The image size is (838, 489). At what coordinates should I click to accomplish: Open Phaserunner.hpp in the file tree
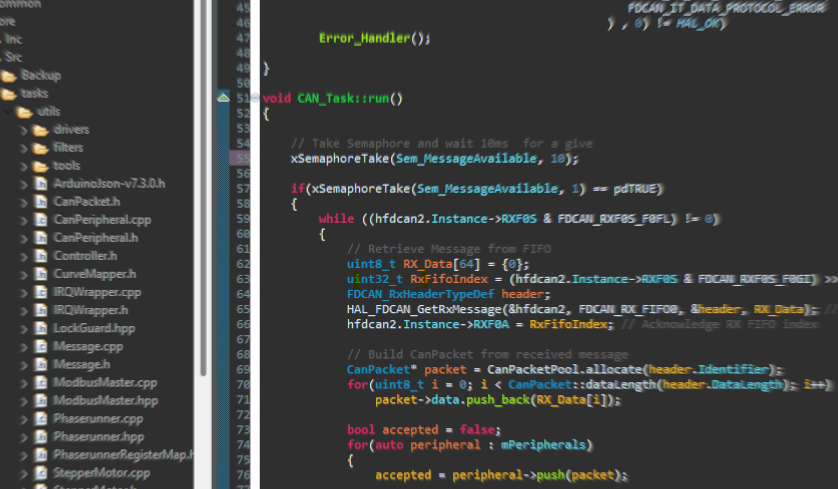pos(98,436)
